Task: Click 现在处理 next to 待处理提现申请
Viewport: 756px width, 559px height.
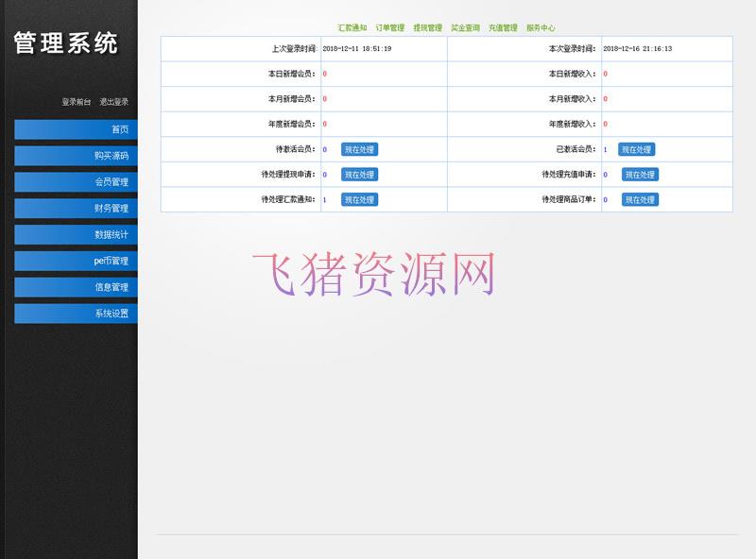Action: [x=359, y=175]
